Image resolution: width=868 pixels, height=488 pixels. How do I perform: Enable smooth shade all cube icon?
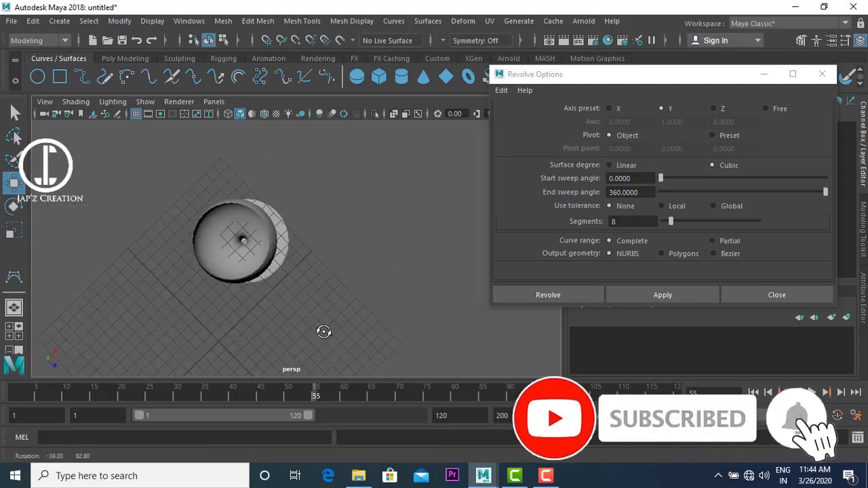tap(240, 114)
